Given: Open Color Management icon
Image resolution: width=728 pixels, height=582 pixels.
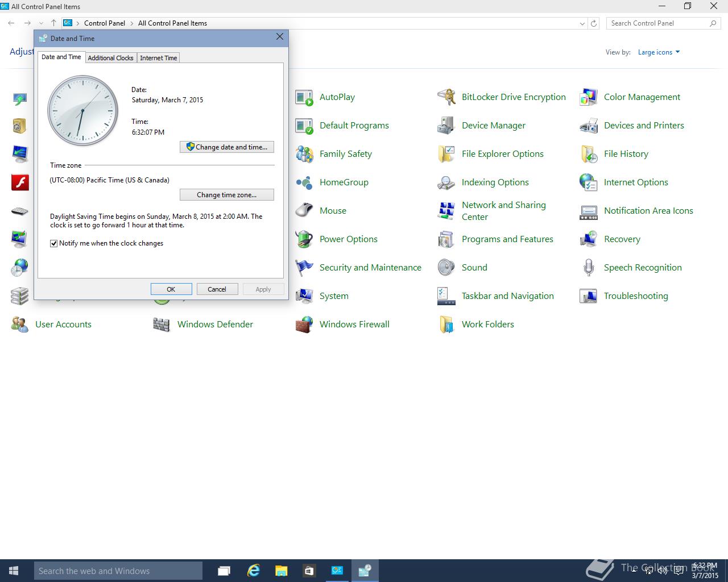Looking at the screenshot, I should (x=589, y=97).
